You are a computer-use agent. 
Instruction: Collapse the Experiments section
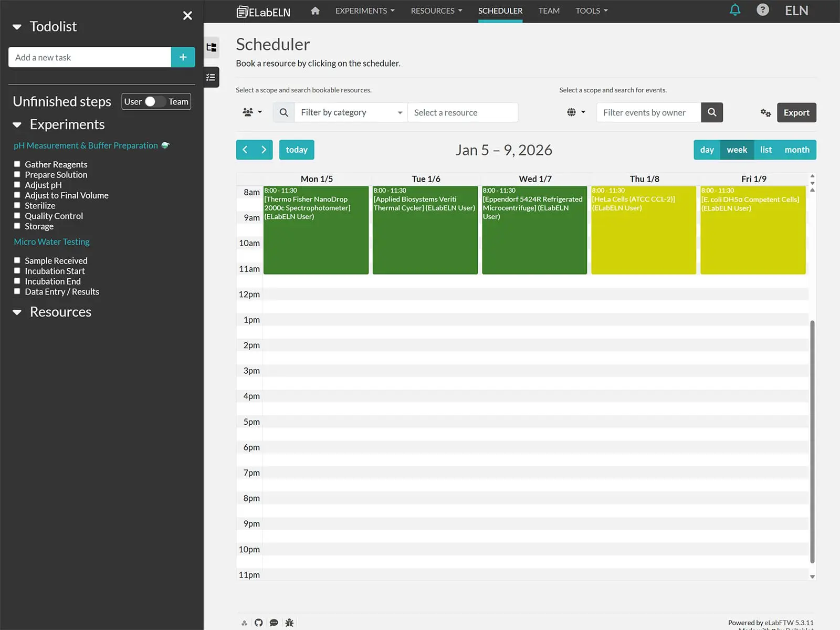[17, 125]
